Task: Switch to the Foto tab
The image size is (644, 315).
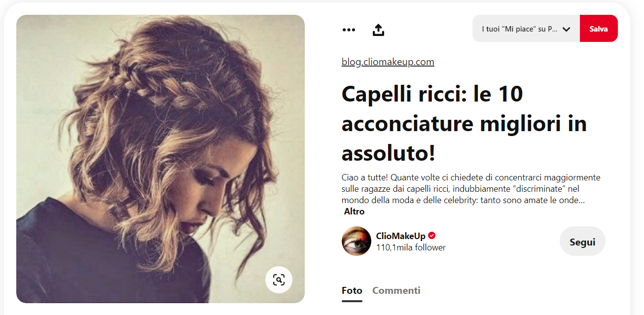Action: click(x=352, y=290)
